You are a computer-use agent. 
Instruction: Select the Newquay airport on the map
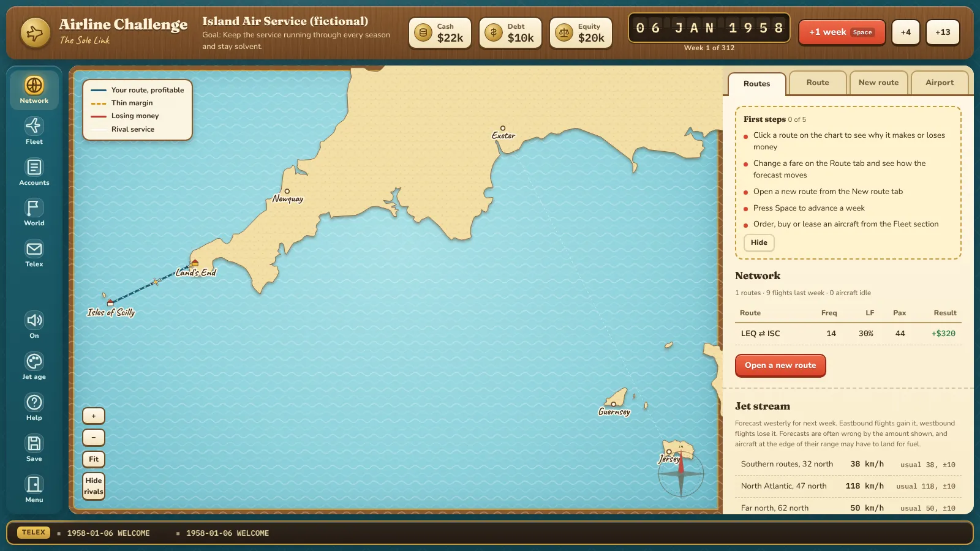click(x=287, y=191)
